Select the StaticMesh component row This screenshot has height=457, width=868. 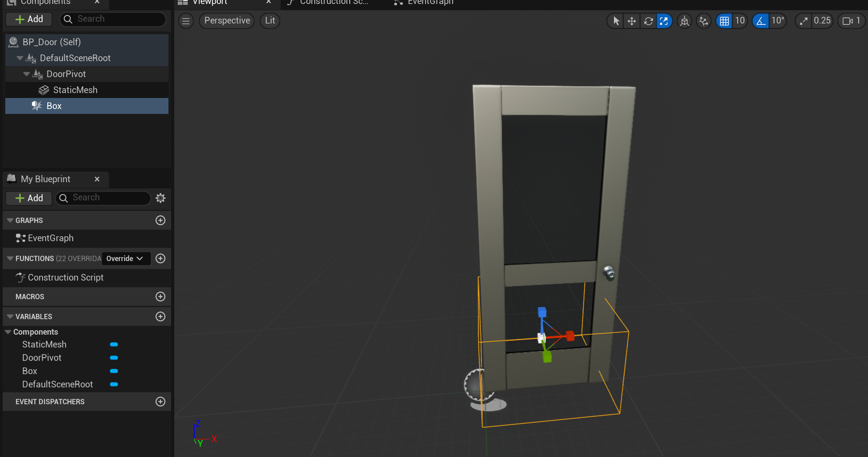point(87,90)
